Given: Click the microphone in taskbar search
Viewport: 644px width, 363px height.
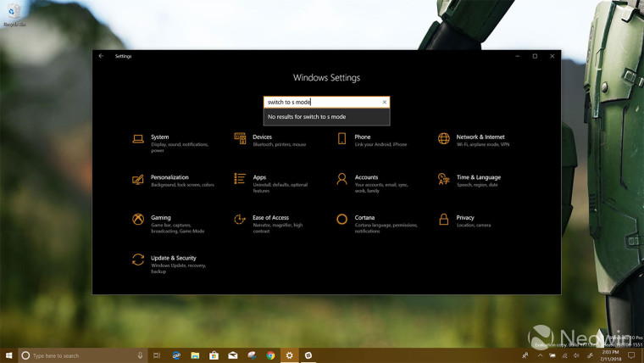Looking at the screenshot, I should pos(140,355).
